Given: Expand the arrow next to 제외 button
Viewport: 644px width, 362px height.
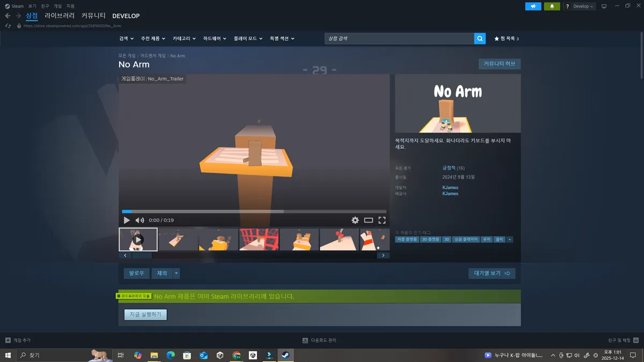Looking at the screenshot, I should coord(177,274).
